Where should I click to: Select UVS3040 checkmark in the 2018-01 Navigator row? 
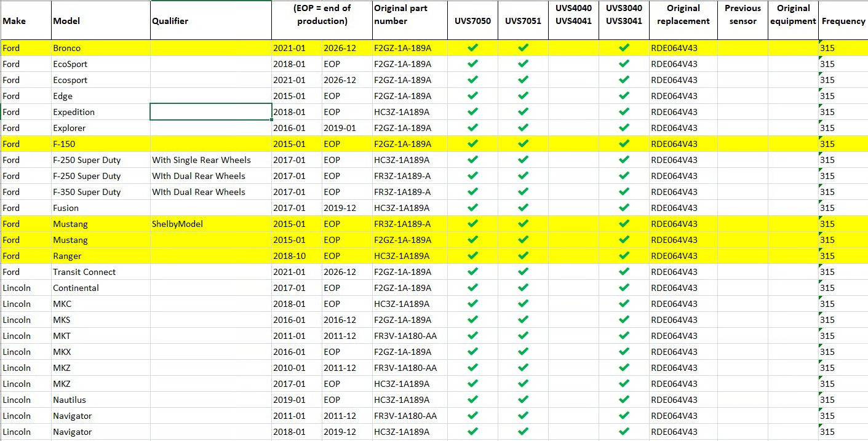click(624, 432)
